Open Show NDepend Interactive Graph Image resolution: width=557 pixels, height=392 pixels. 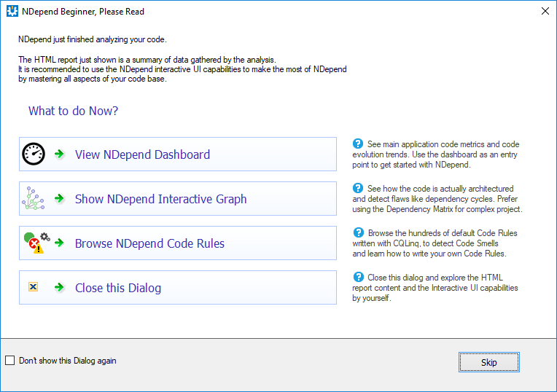coord(178,198)
